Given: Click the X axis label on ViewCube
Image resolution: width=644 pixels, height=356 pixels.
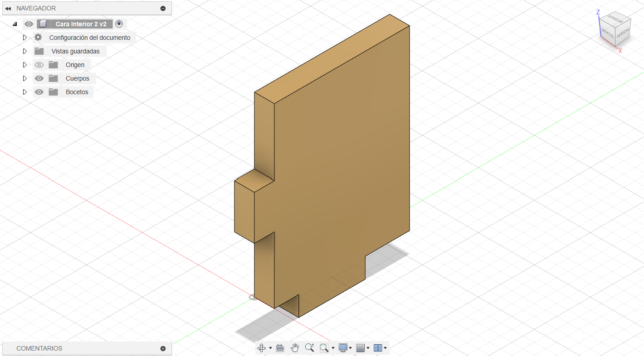Looking at the screenshot, I should [x=620, y=51].
